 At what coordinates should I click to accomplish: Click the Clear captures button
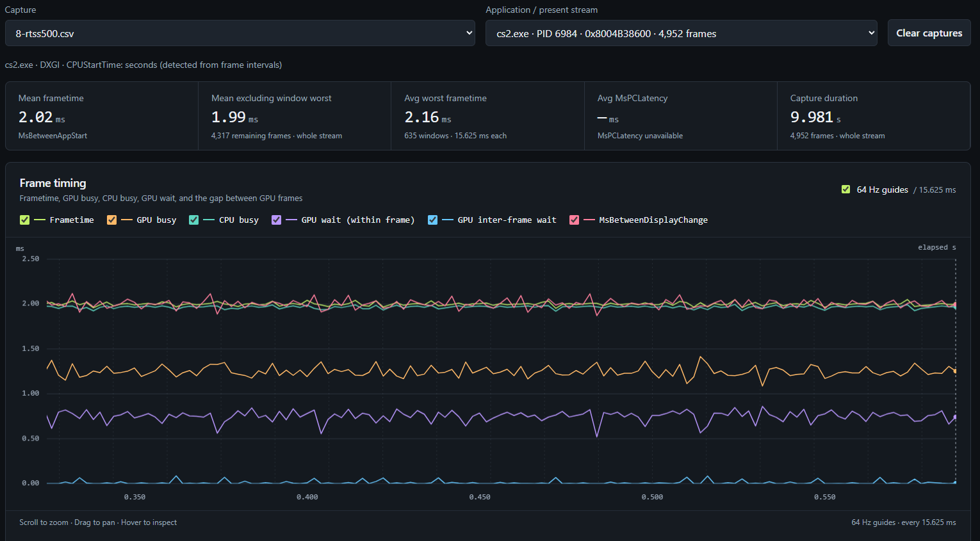(929, 33)
